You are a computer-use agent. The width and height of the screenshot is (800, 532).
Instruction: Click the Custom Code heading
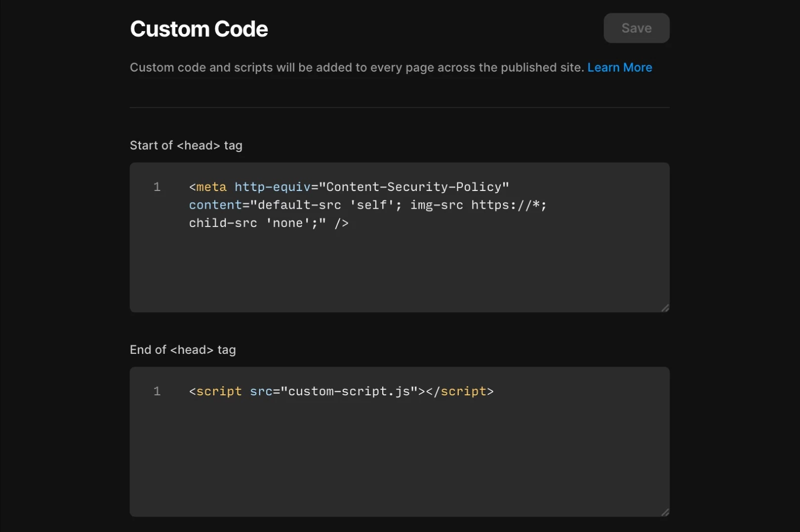[x=199, y=29]
